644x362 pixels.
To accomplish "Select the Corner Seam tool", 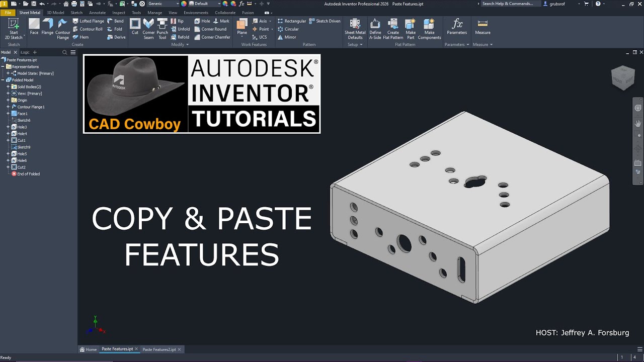I will point(148,29).
